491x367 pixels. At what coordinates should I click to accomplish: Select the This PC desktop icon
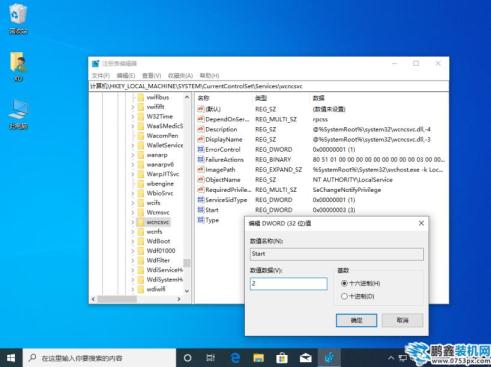(x=18, y=114)
